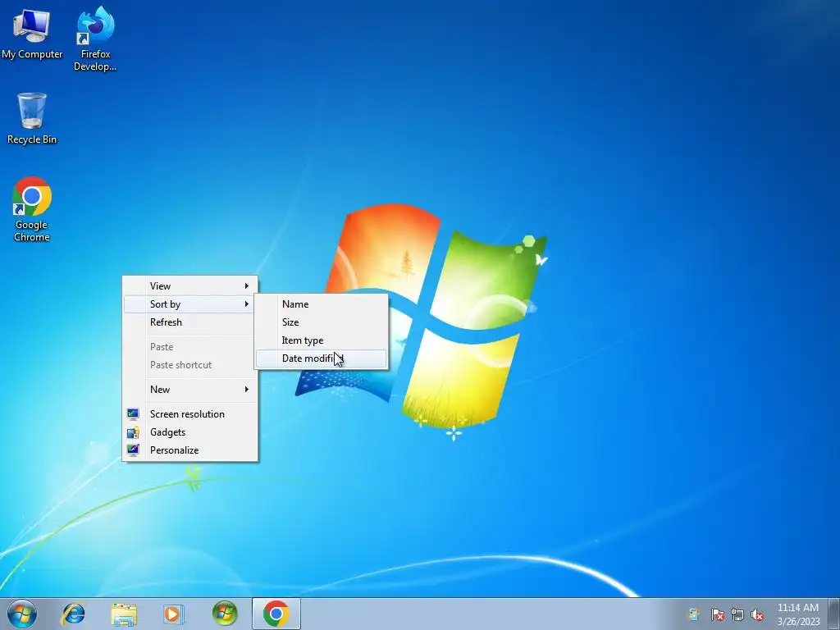840x630 pixels.
Task: Sort desktop icons by Date modified
Action: click(321, 358)
